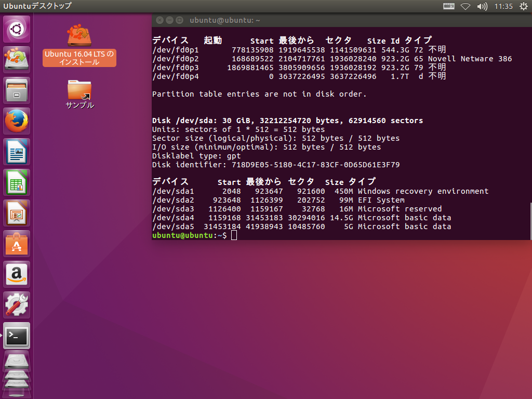This screenshot has height=399, width=532.
Task: Select the Ubuntu 16.04 LTS install desktop icon
Action: pyautogui.click(x=79, y=45)
